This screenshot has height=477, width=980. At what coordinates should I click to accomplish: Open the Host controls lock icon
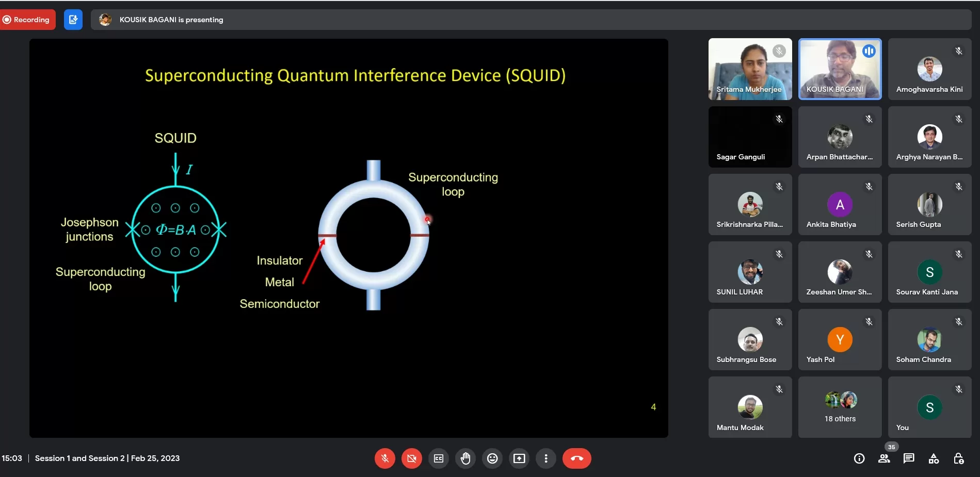[x=958, y=458]
